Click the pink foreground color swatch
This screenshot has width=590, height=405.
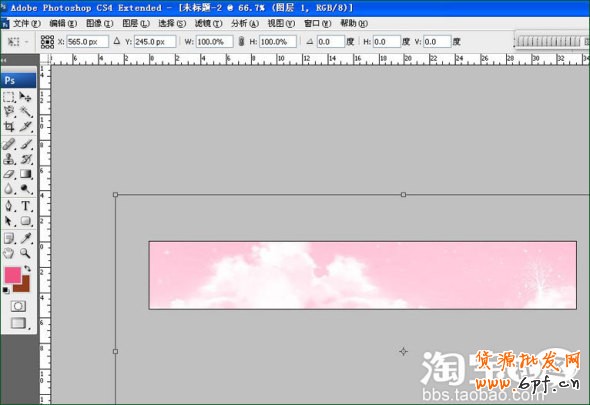(12, 275)
